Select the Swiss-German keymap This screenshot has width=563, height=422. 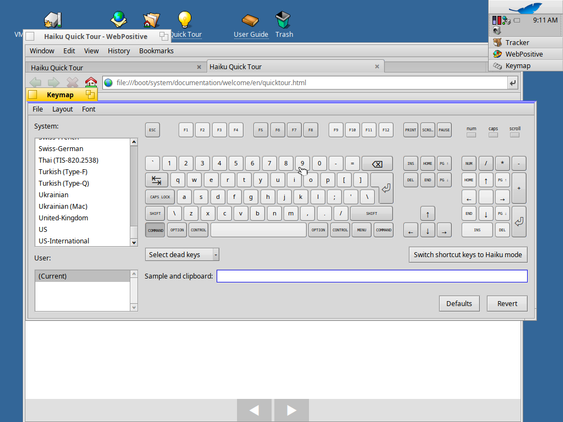[83, 149]
